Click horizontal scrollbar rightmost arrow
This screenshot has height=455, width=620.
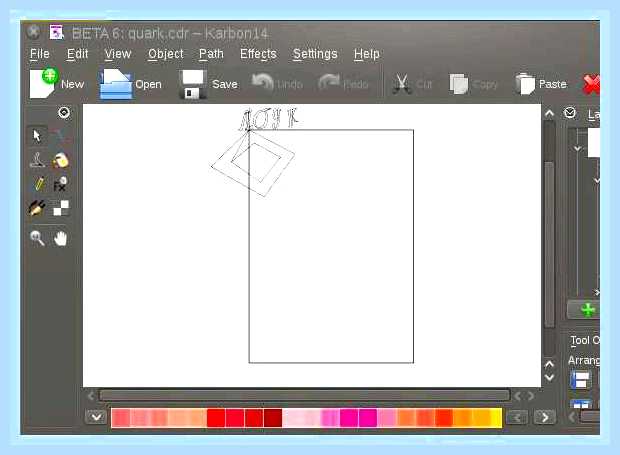(531, 395)
